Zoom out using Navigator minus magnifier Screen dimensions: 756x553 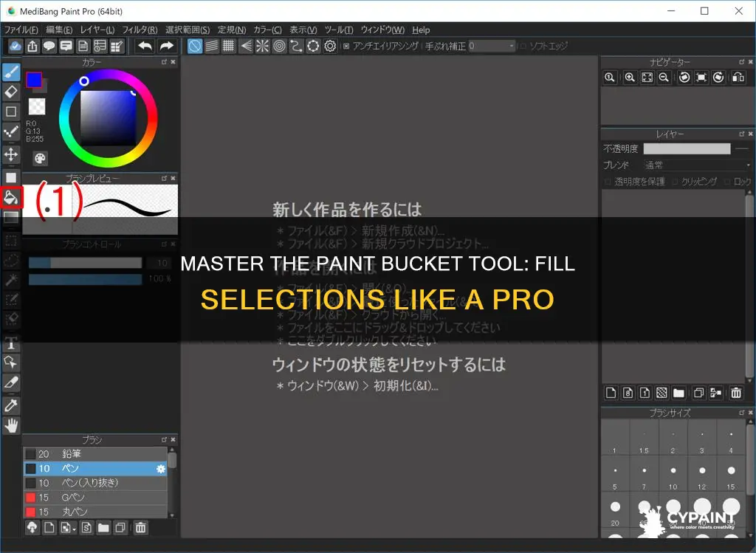(664, 78)
